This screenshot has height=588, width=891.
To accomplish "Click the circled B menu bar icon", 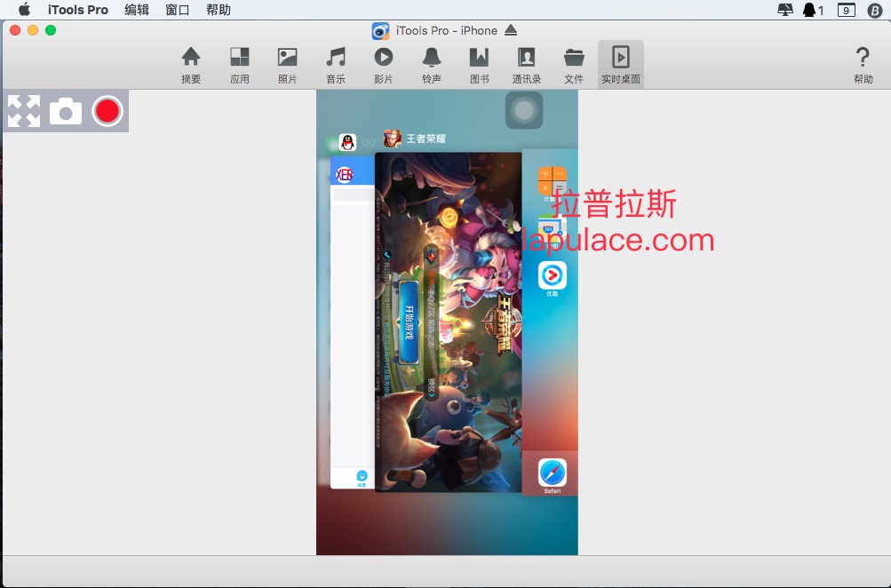I will point(875,10).
